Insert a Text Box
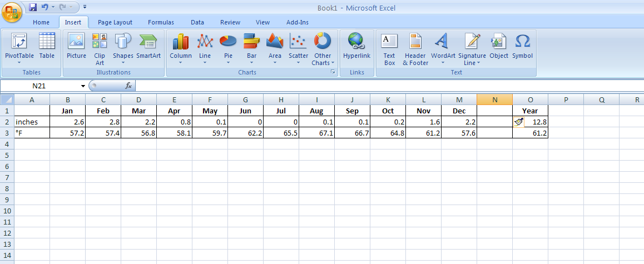The width and height of the screenshot is (644, 264). pos(389,49)
